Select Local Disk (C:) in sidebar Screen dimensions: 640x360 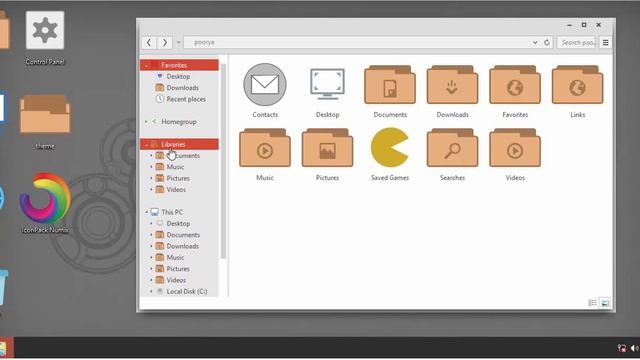[187, 291]
